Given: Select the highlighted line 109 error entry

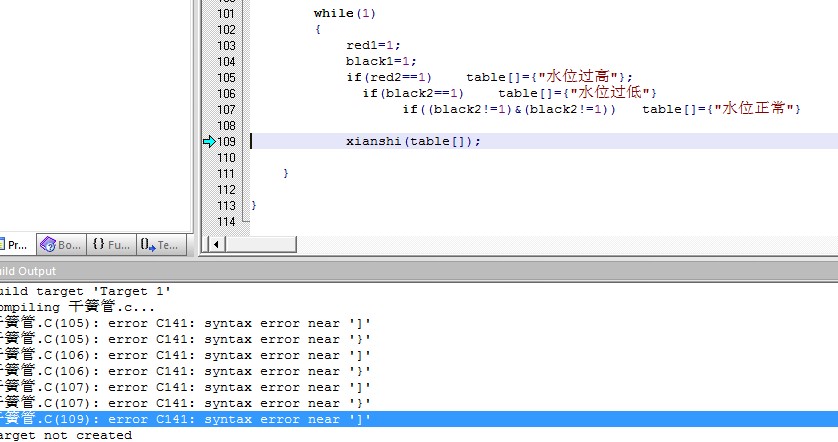Looking at the screenshot, I should coord(419,419).
